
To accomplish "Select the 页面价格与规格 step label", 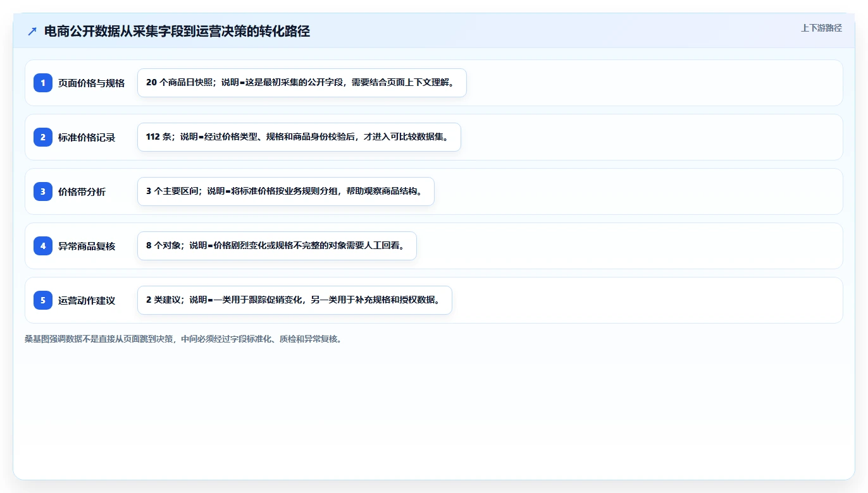I will point(92,83).
